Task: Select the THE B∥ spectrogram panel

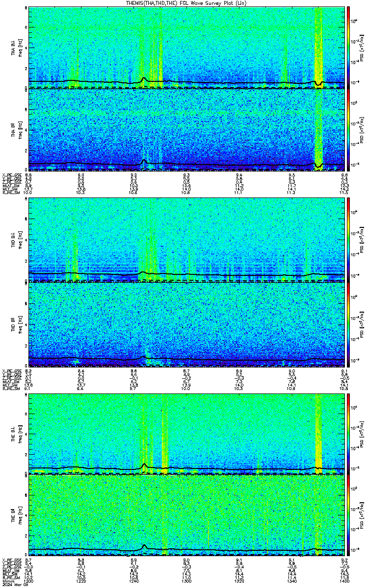Action: (x=186, y=515)
